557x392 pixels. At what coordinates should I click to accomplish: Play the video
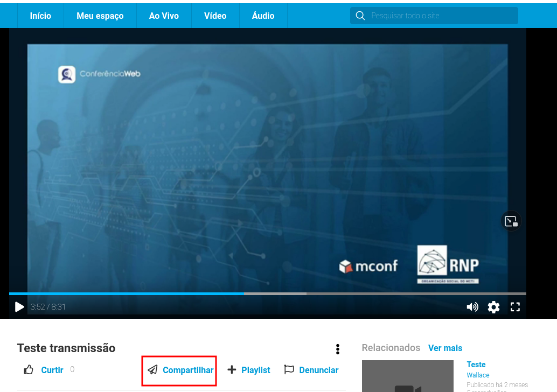(19, 307)
